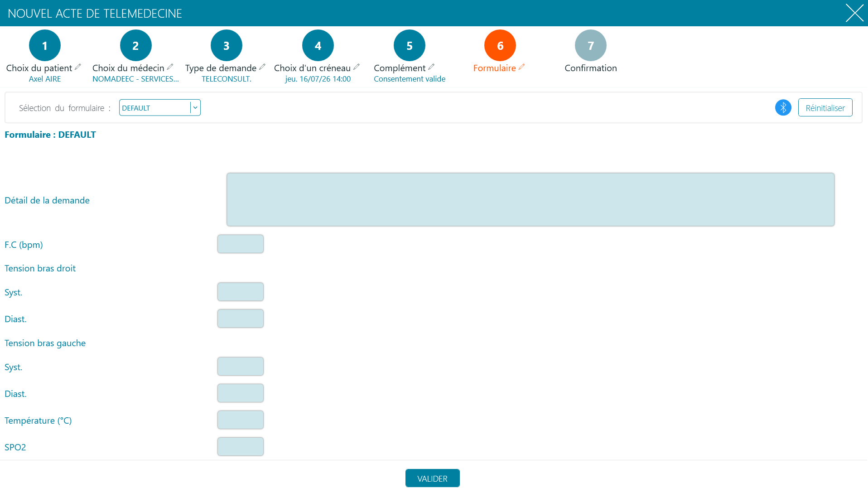Viewport: 868px width, 488px height.
Task: Click edit pencil beside Choix du médecin
Action: (170, 67)
